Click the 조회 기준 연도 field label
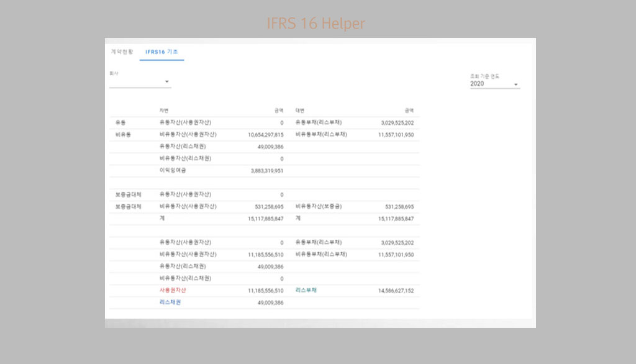 484,76
